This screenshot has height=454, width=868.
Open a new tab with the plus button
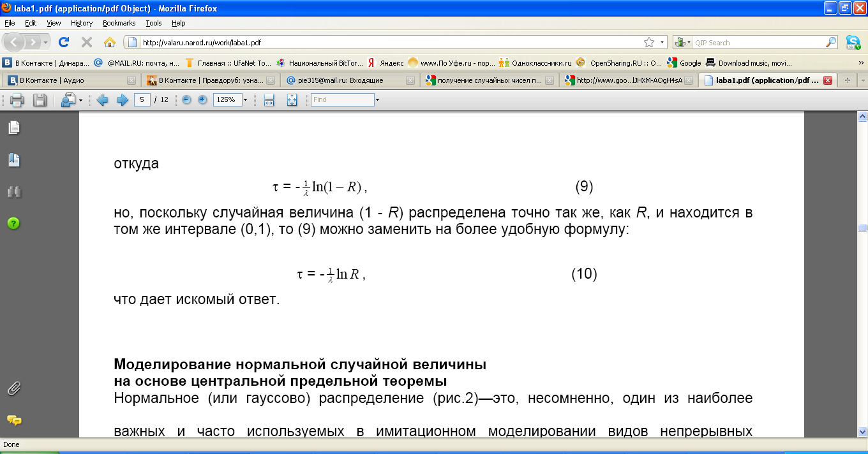coord(848,81)
